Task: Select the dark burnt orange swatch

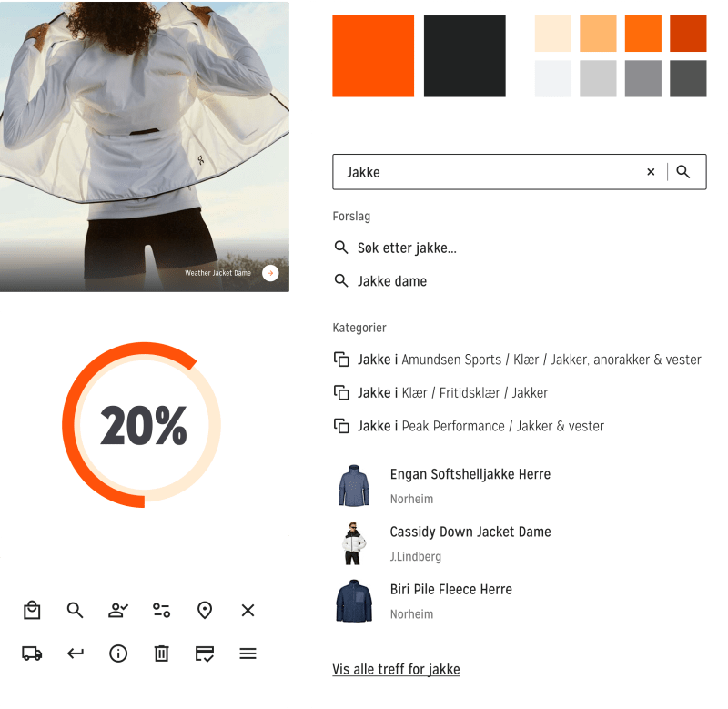Action: (x=688, y=34)
